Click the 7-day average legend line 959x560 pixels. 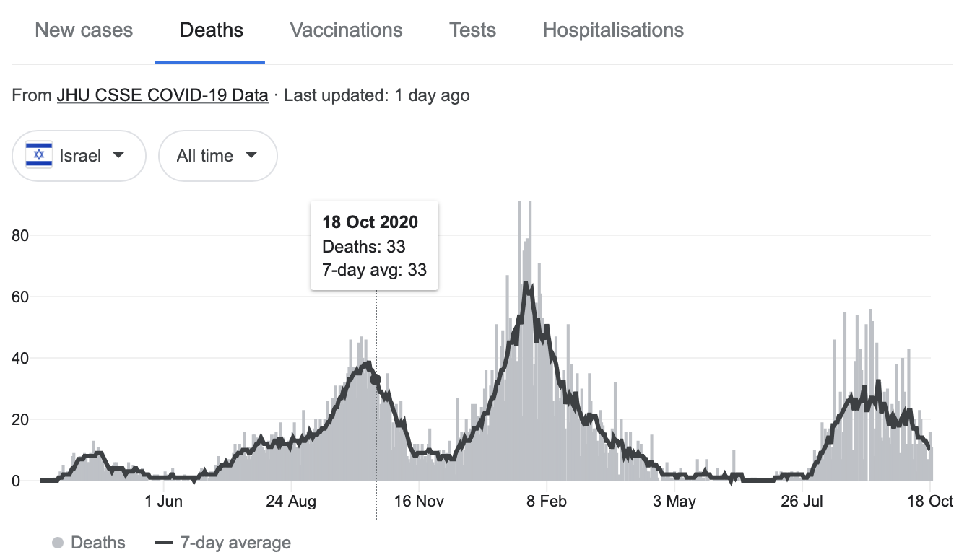pos(164,543)
